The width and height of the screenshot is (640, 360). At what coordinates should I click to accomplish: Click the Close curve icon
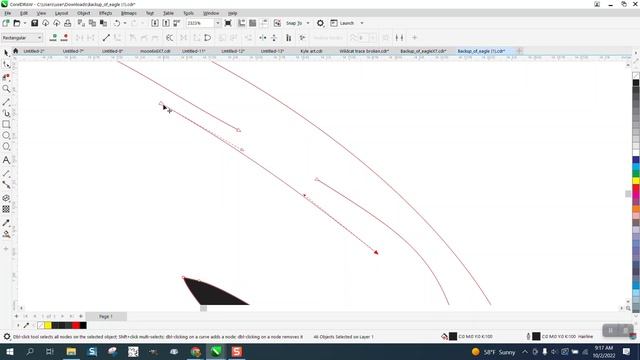pyautogui.click(x=207, y=38)
